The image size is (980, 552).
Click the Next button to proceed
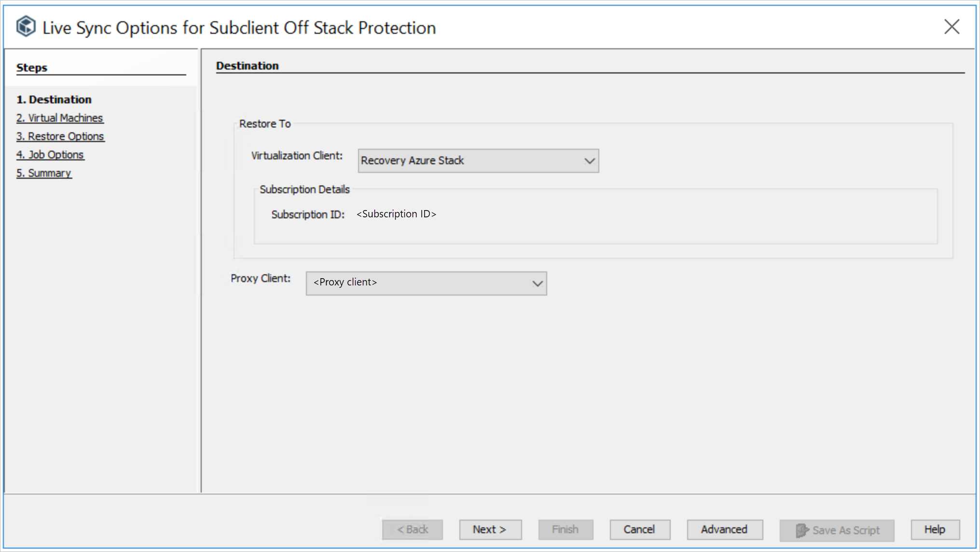click(490, 529)
